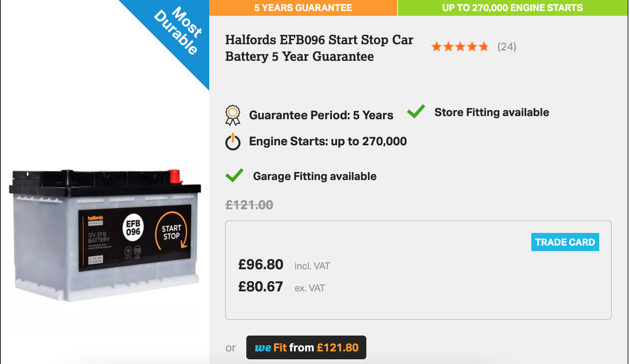Click the Guarantee Period: 5 Years text

[x=321, y=115]
